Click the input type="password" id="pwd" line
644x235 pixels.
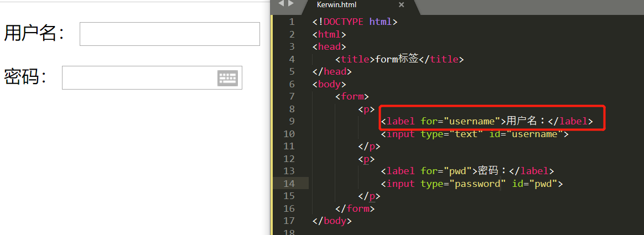coord(472,184)
